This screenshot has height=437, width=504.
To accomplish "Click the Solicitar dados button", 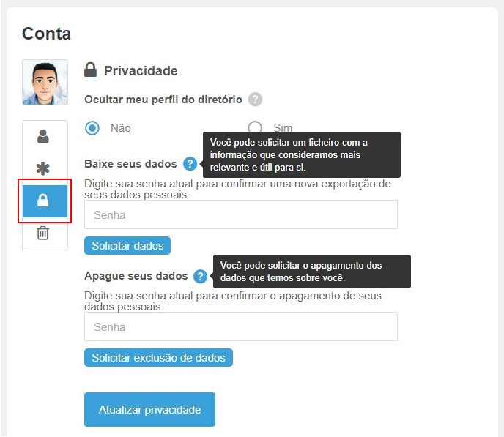I will click(127, 246).
